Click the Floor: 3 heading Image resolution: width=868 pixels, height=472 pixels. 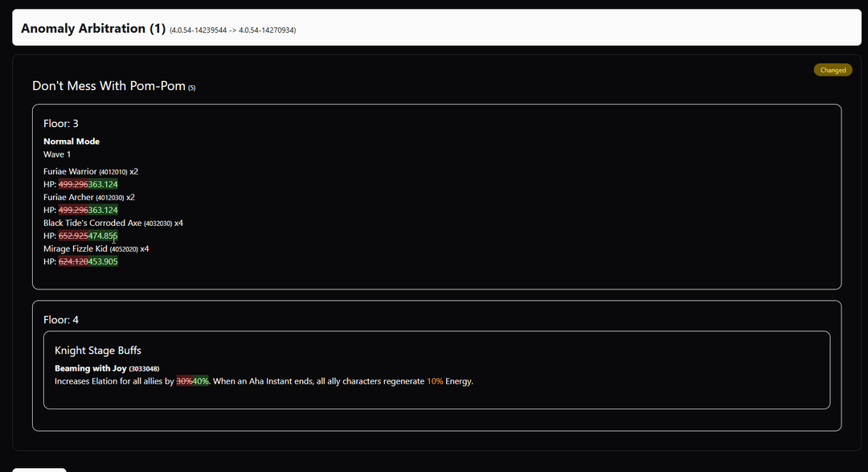click(x=61, y=124)
